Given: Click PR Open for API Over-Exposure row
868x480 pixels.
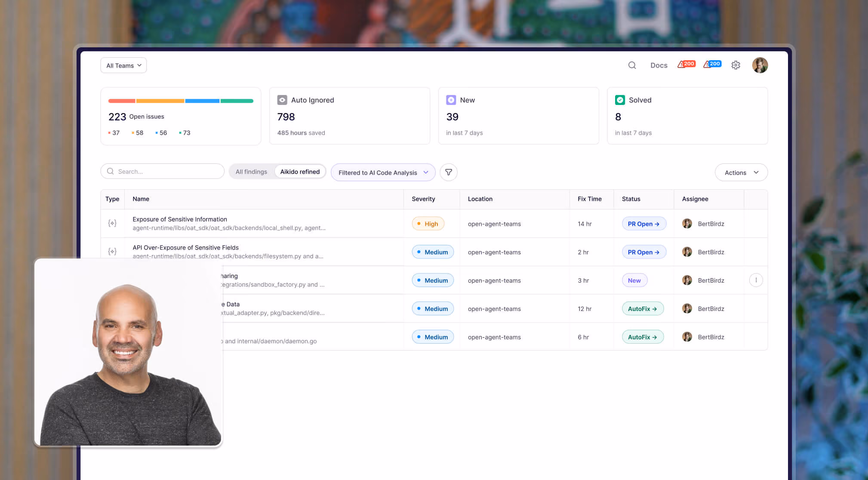Looking at the screenshot, I should point(644,252).
